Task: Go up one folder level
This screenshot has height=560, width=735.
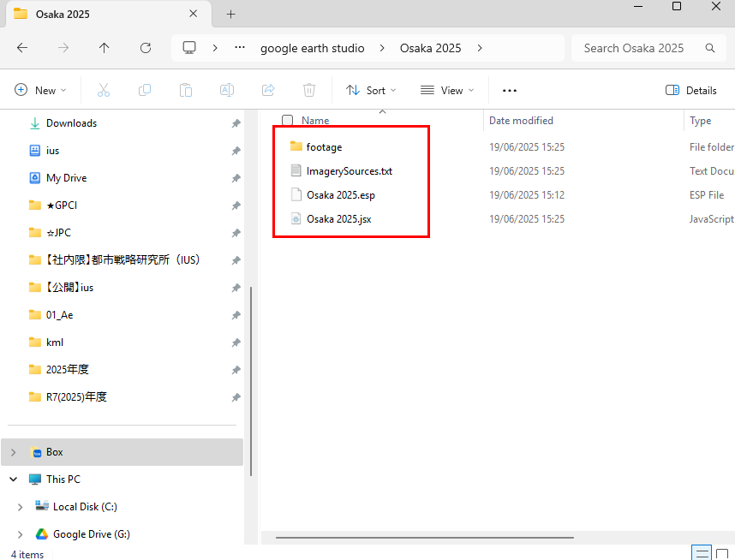Action: point(105,48)
